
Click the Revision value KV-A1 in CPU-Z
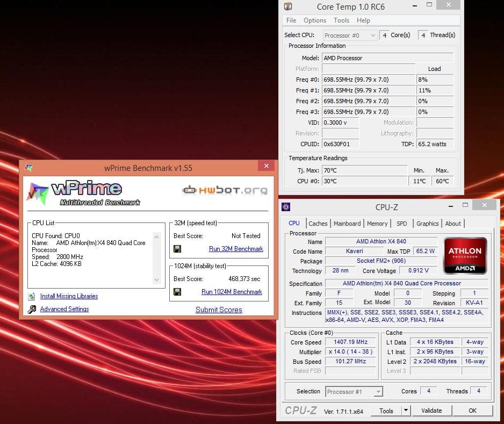[x=474, y=303]
